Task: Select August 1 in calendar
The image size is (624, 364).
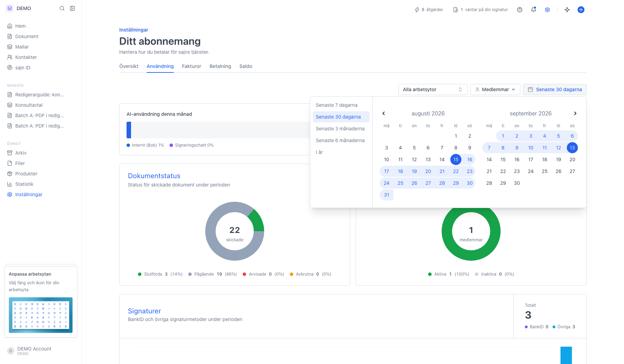Action: (x=456, y=136)
